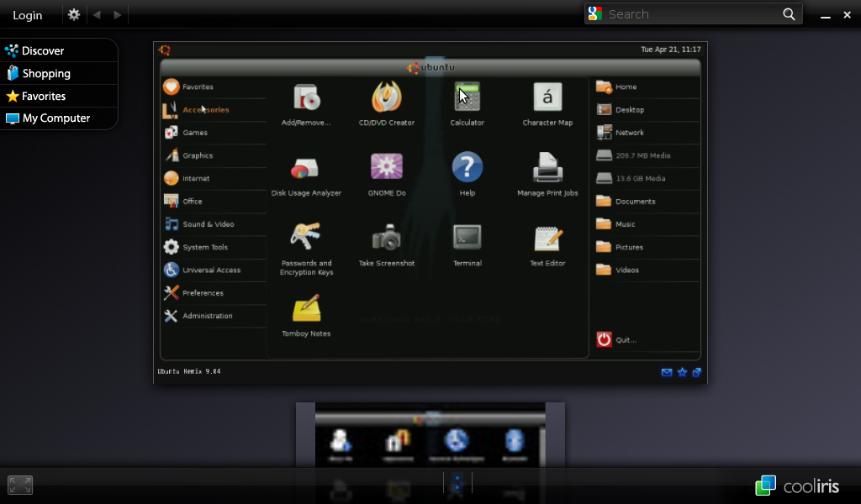Go forward with the right arrow
This screenshot has width=861, height=504.
click(117, 15)
